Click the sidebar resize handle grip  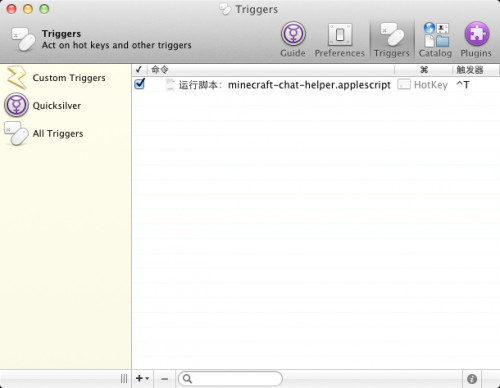point(124,379)
